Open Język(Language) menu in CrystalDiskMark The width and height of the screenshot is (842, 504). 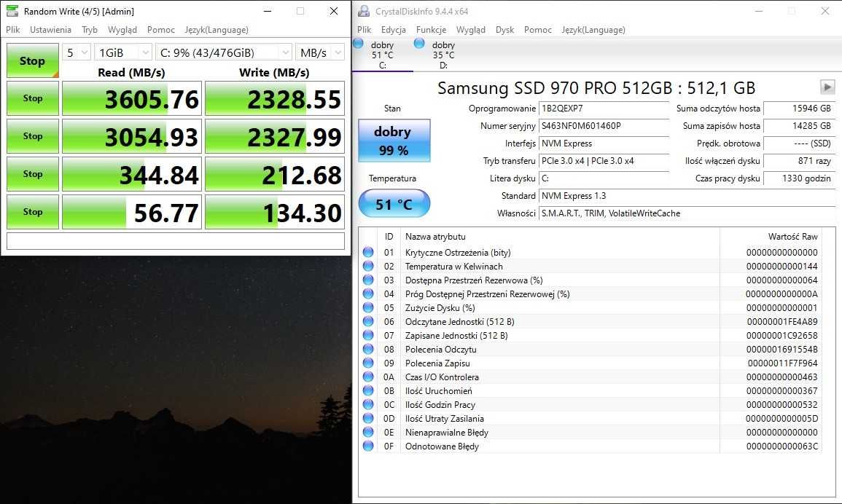(217, 30)
